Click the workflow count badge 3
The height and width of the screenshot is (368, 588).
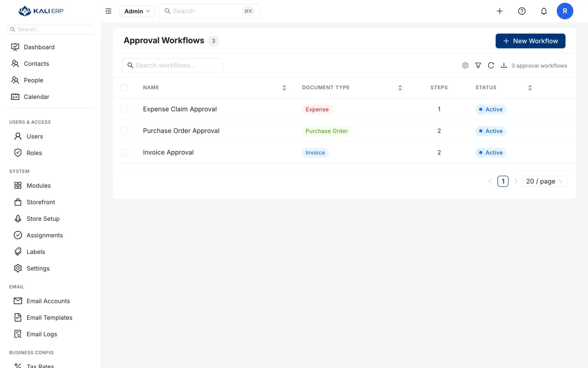click(214, 41)
